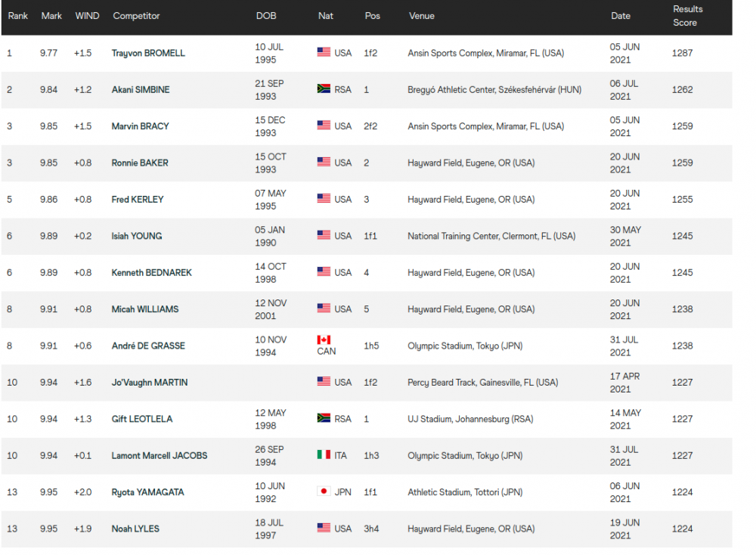Click the Nat column header

point(325,16)
